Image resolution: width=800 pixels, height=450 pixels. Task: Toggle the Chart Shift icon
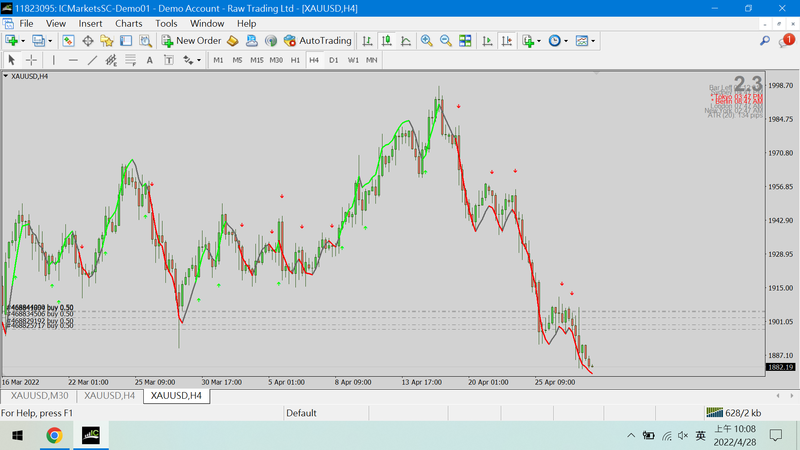[x=505, y=41]
